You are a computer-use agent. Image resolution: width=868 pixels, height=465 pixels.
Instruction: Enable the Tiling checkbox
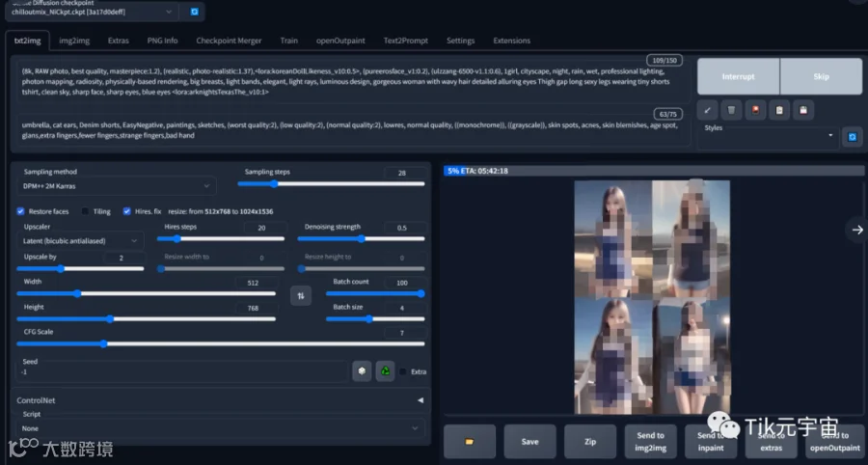[x=85, y=211]
